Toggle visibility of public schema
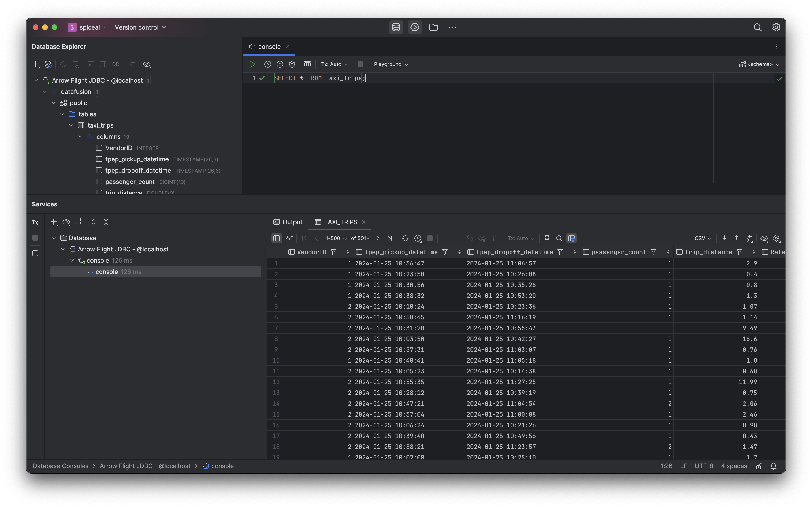 [53, 103]
